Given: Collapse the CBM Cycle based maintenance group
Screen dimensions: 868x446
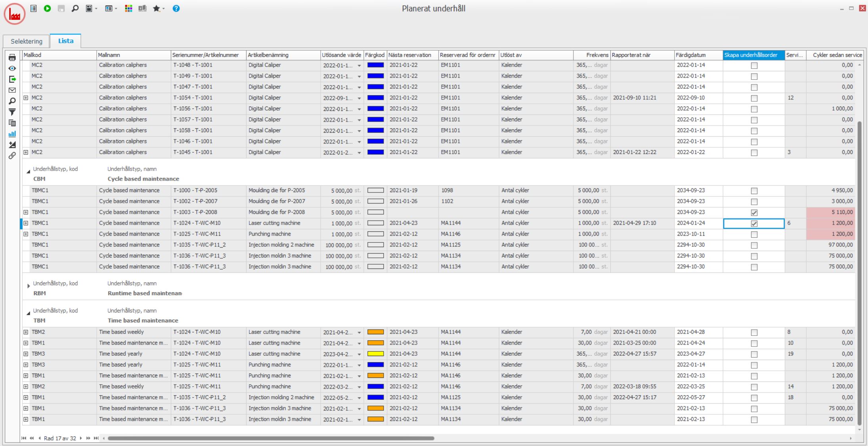Looking at the screenshot, I should pos(29,172).
